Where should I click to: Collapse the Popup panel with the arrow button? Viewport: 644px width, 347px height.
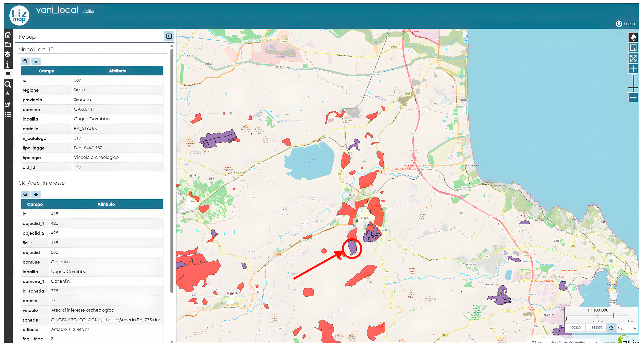point(169,36)
